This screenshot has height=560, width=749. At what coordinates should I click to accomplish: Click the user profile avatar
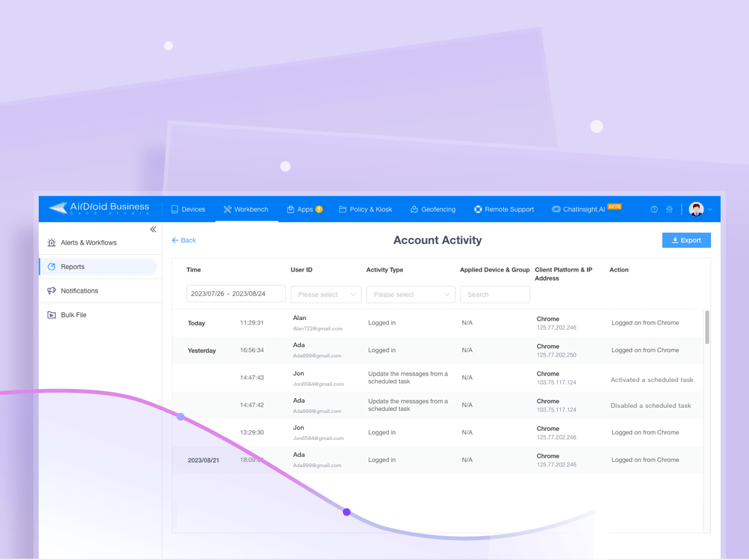pos(696,209)
